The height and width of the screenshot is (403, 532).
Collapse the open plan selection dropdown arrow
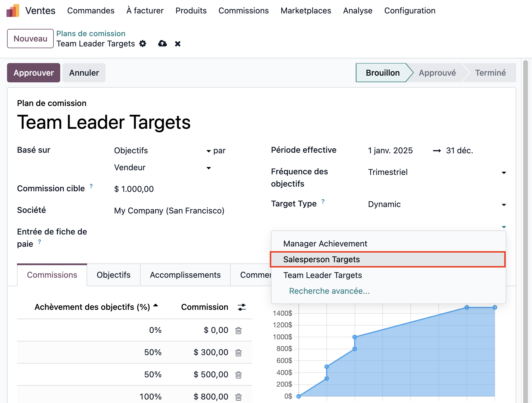[x=504, y=227]
